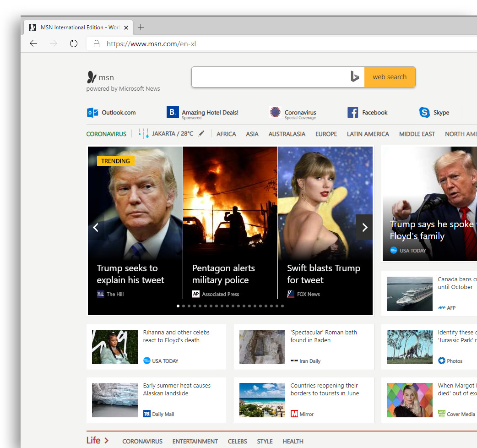
Task: Go to next carousel slide arrow
Action: click(364, 227)
